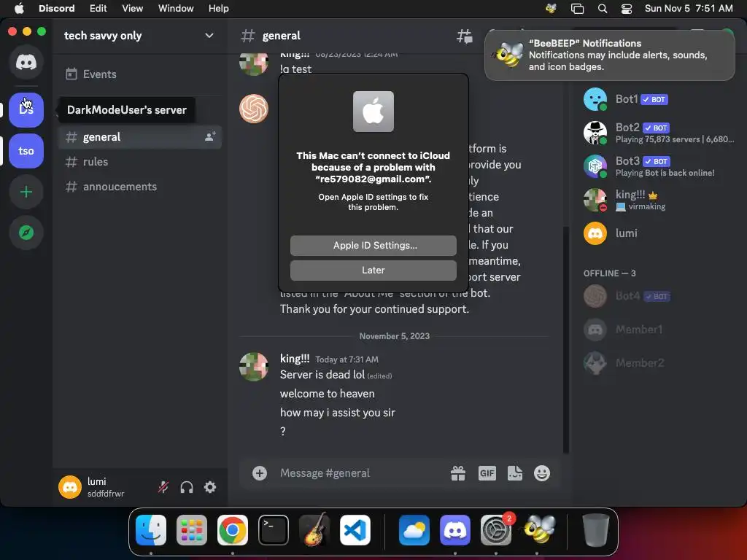Viewport: 747px width, 560px height.
Task: Open Spotlight search icon
Action: click(603, 9)
